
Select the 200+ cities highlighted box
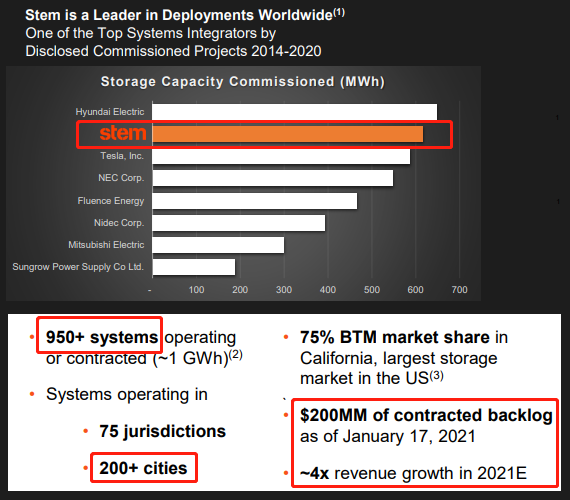(x=144, y=468)
